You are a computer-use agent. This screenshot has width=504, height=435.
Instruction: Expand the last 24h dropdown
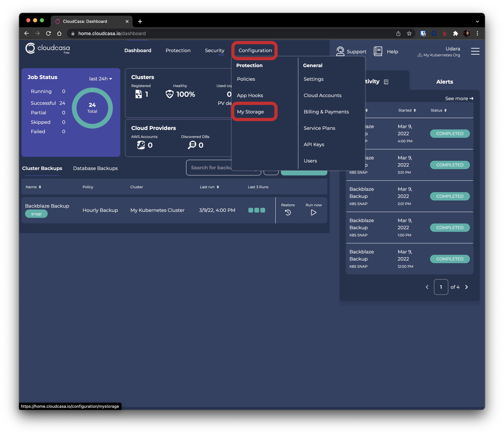(x=101, y=79)
